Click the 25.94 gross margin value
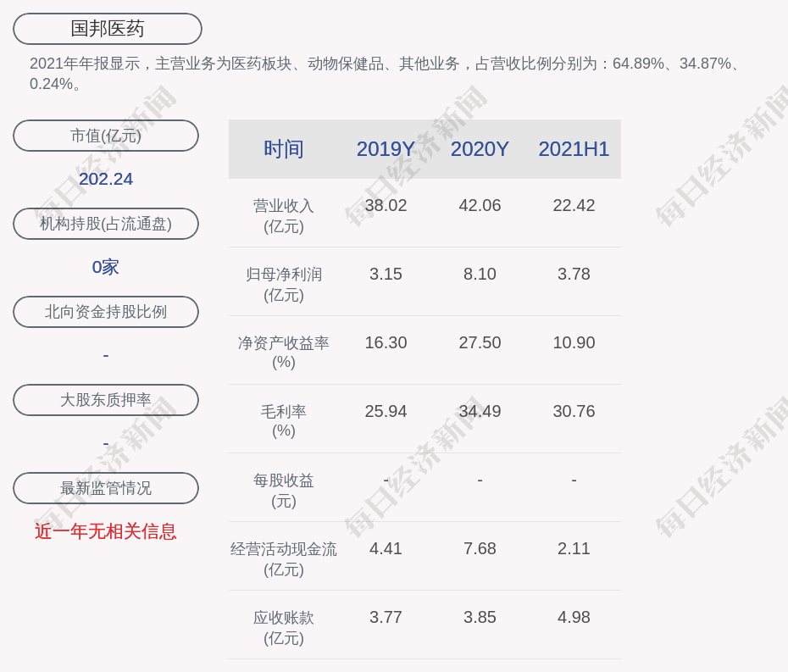Viewport: 788px width, 672px height. 386,411
